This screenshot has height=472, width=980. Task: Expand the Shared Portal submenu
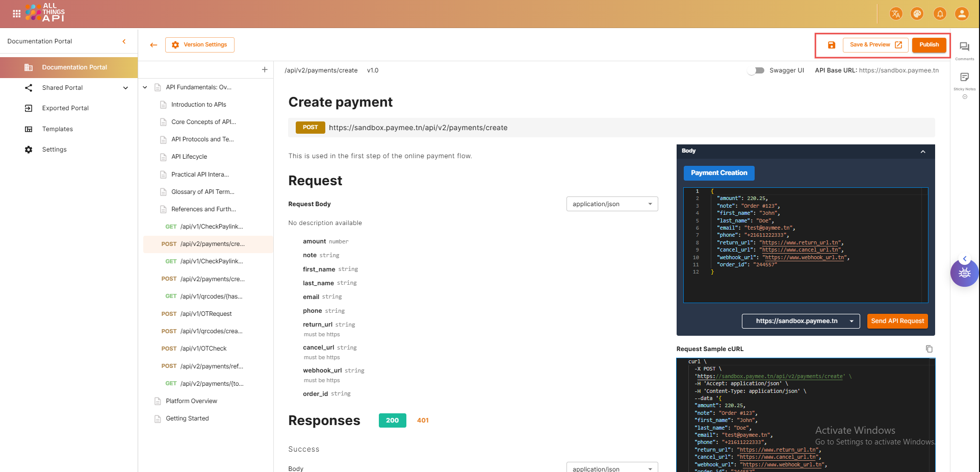[x=125, y=88]
